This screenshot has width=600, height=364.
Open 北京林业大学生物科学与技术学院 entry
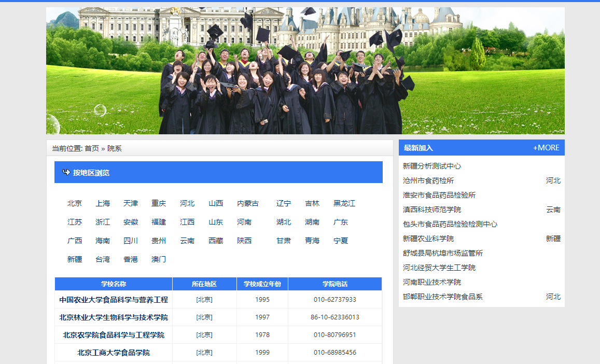point(114,317)
